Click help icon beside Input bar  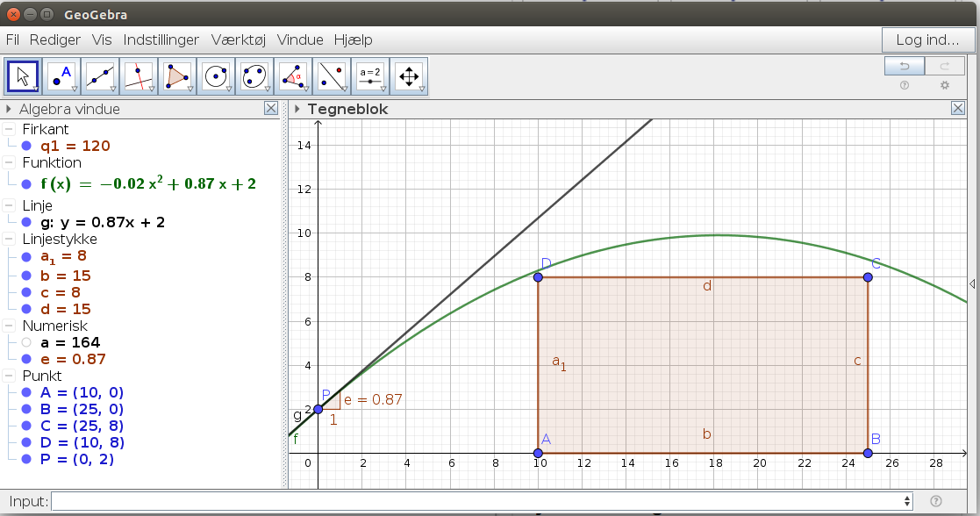point(935,501)
